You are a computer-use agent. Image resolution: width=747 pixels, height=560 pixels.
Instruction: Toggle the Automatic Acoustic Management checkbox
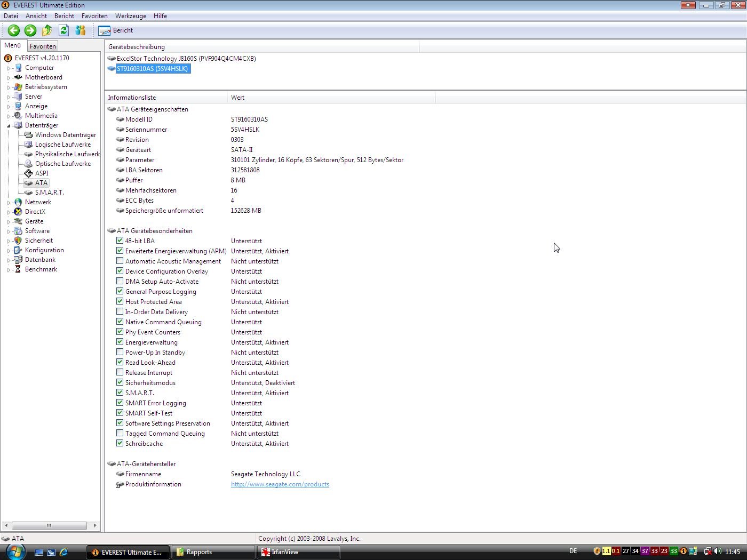[x=120, y=261]
